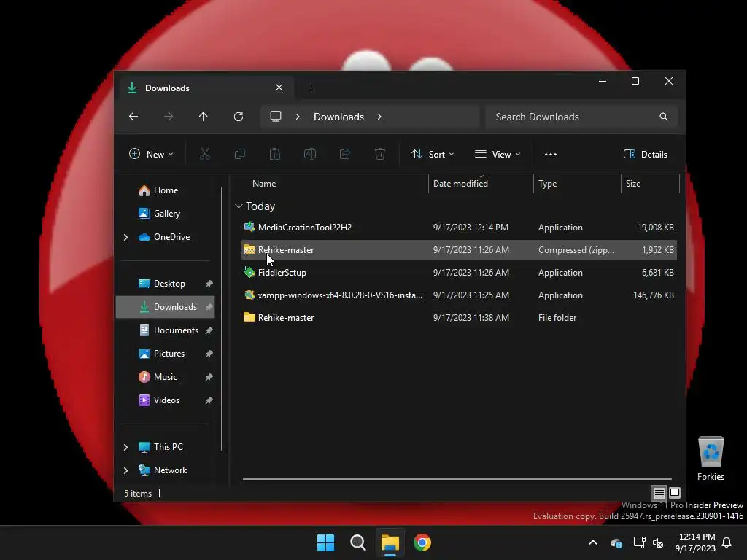
Task: Click the Rename icon in toolbar
Action: (x=309, y=154)
